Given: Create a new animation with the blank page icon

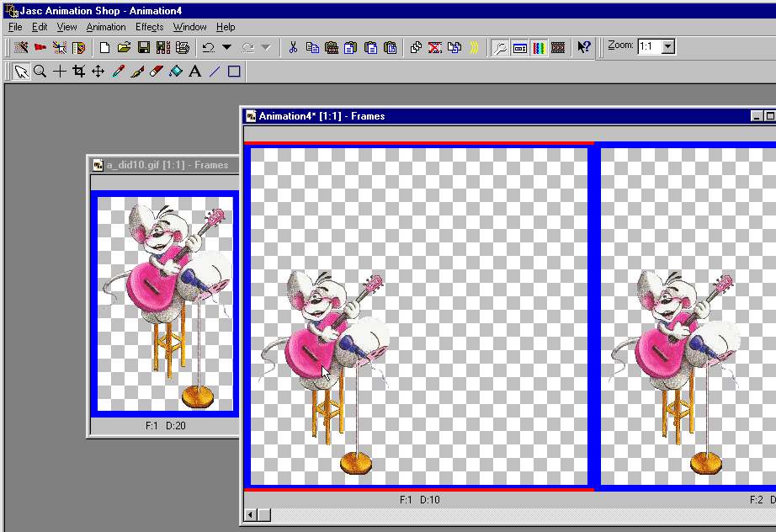Looking at the screenshot, I should tap(104, 47).
